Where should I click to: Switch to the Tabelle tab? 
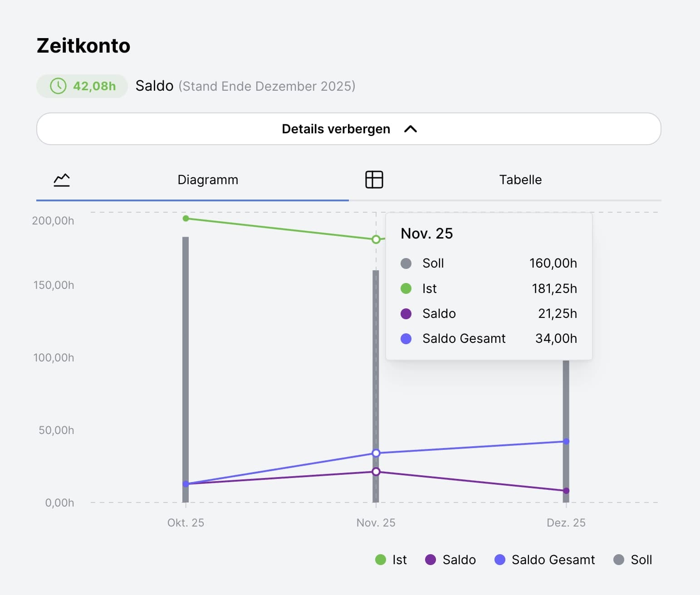[505, 180]
